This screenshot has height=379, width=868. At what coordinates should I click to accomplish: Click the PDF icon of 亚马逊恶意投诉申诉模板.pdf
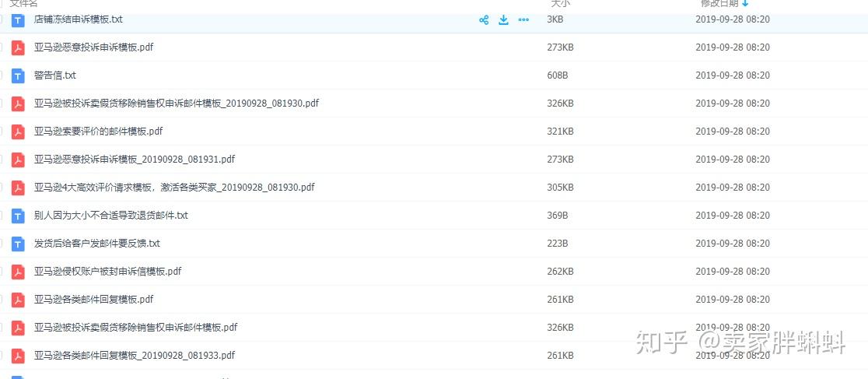point(18,47)
